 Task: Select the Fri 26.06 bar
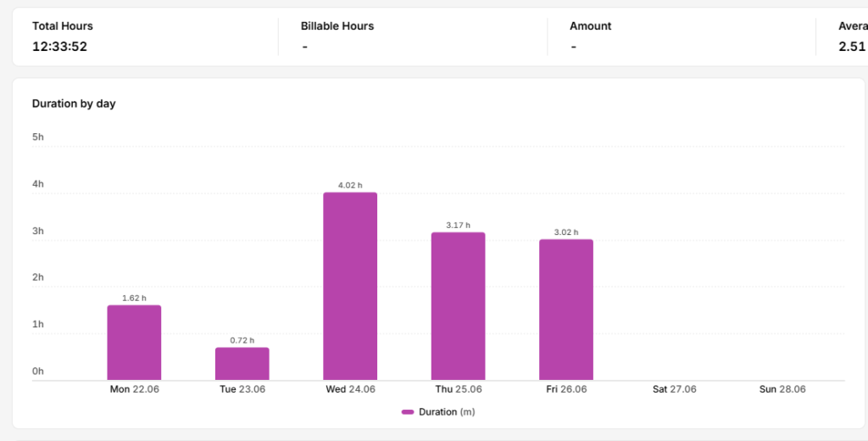point(565,310)
